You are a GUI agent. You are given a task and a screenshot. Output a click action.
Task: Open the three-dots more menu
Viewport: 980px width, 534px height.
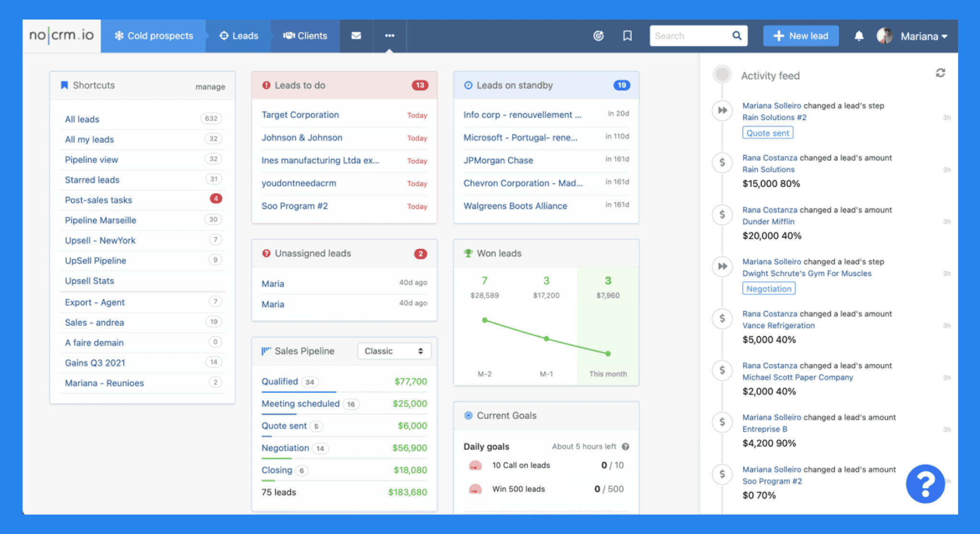tap(390, 36)
